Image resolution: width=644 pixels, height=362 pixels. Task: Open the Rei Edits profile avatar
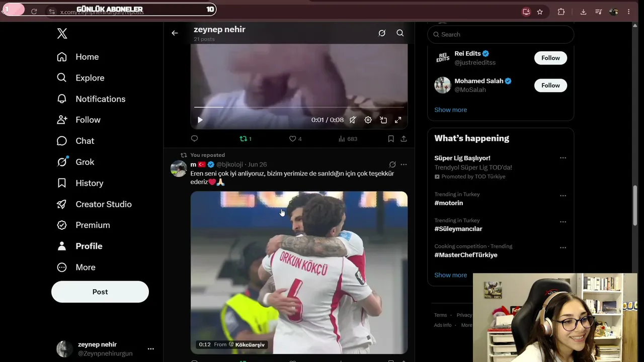pyautogui.click(x=443, y=58)
